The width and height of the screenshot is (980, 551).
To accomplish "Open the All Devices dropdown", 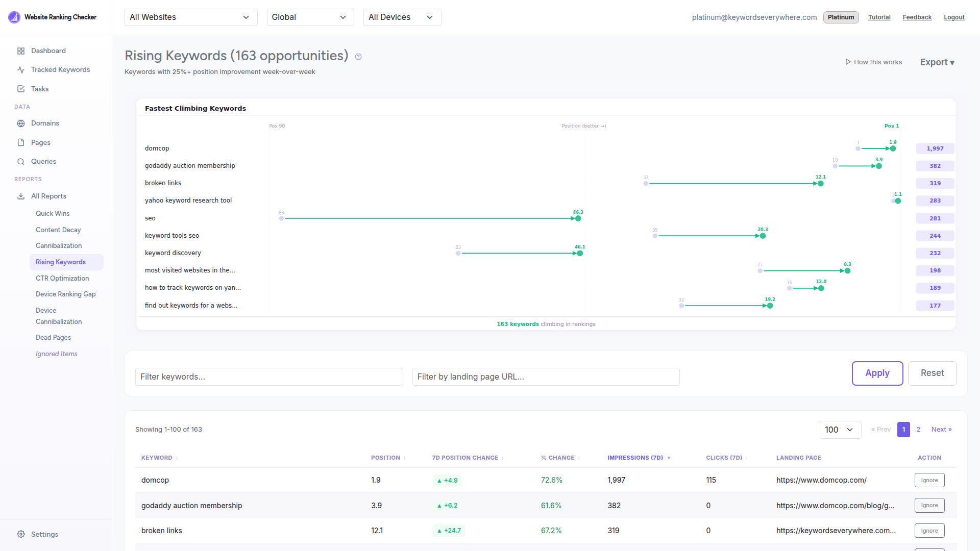I will [402, 17].
